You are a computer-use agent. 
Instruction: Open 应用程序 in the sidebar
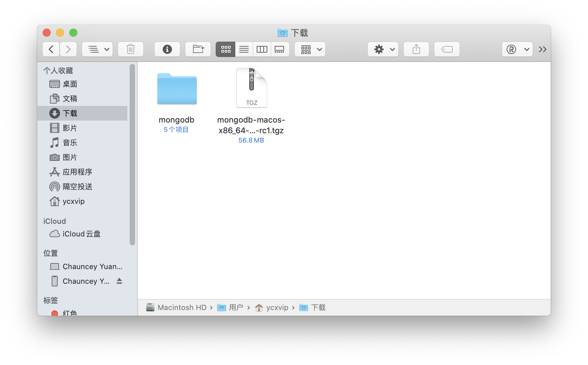click(x=82, y=172)
